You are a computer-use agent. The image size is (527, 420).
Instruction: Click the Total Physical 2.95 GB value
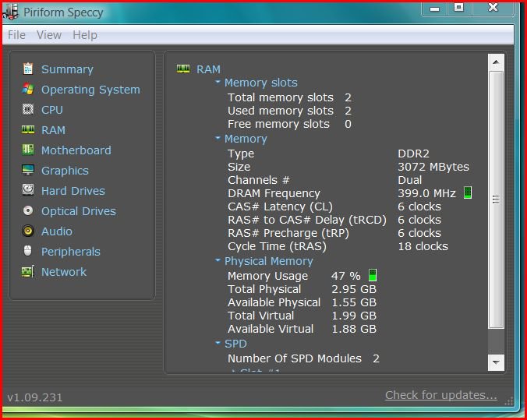354,289
